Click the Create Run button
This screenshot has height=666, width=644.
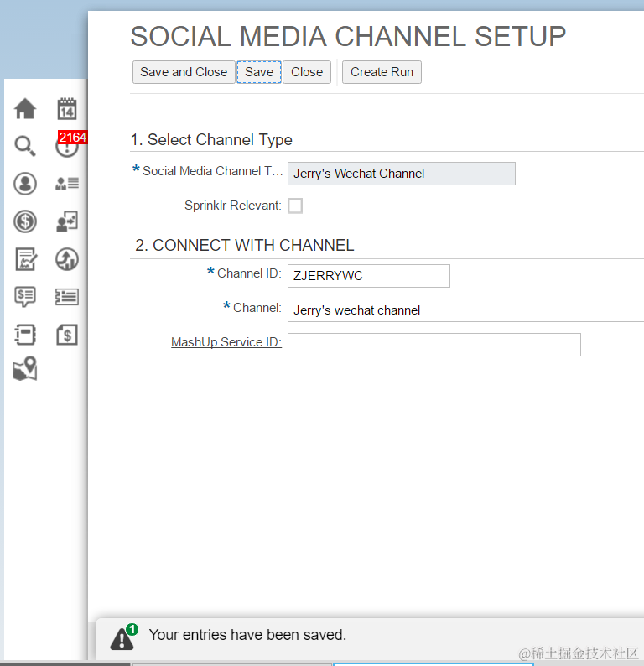[382, 72]
